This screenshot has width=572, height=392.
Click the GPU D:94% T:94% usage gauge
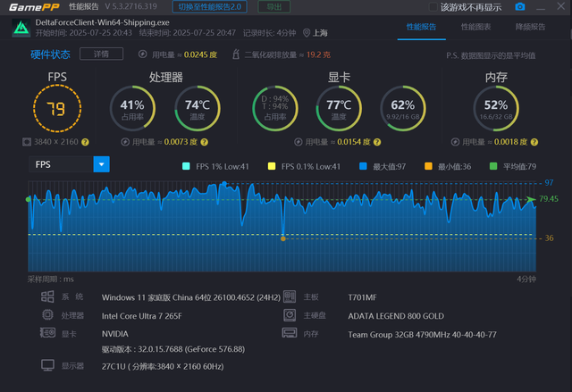point(275,109)
